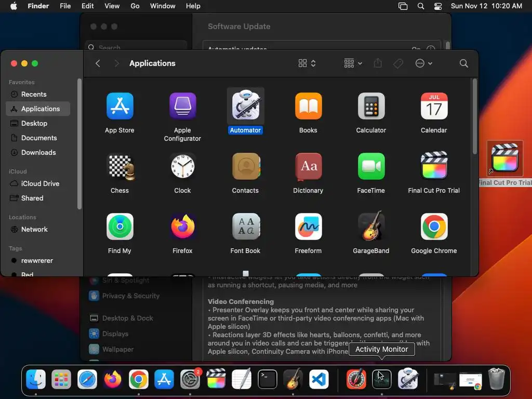The image size is (532, 399).
Task: Open the View menu
Action: (x=112, y=6)
